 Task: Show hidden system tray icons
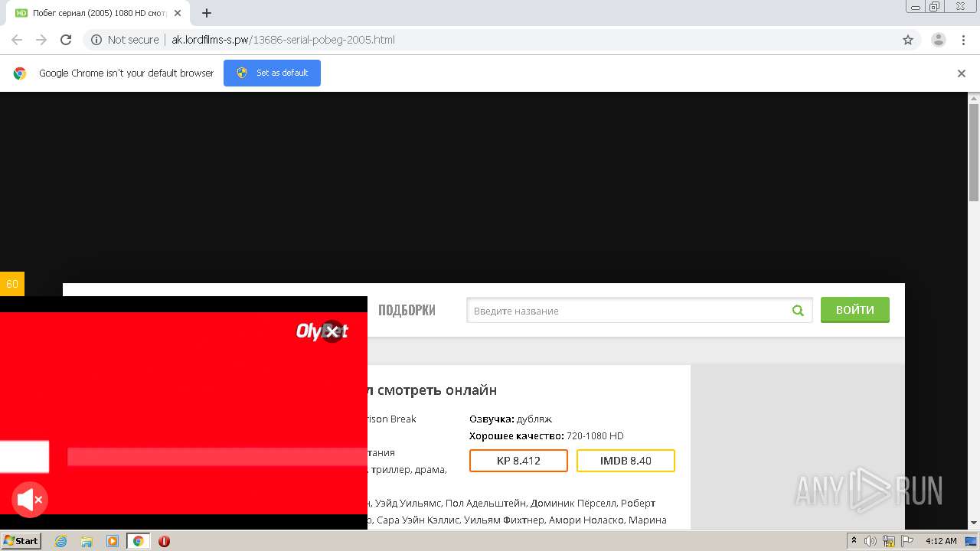pyautogui.click(x=854, y=541)
